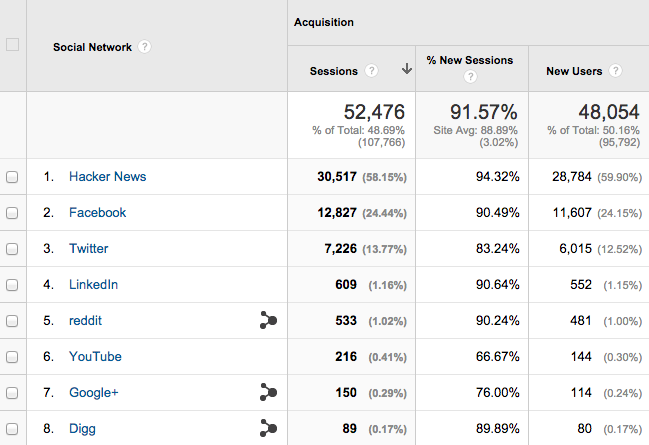The height and width of the screenshot is (445, 649).
Task: Toggle the select-all checkbox in header
Action: click(12, 45)
